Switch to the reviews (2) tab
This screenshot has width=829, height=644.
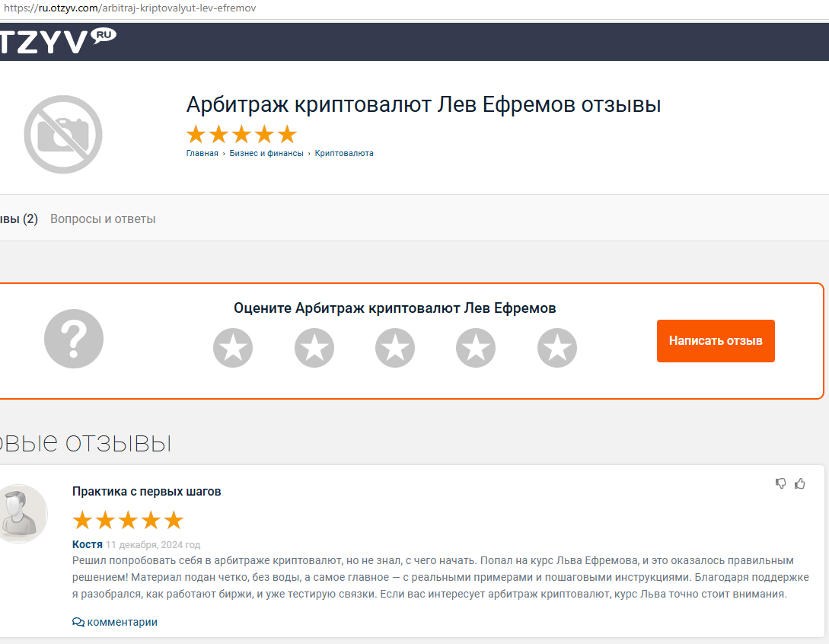point(18,219)
